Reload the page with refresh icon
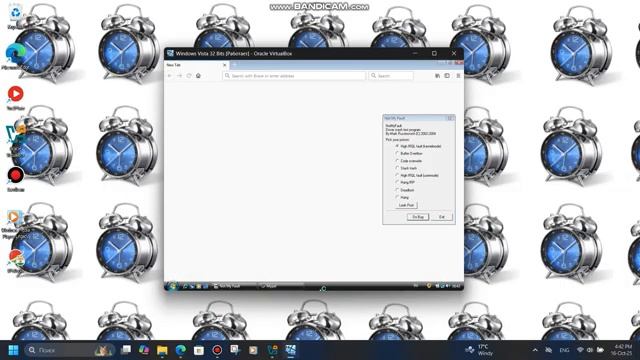 [x=189, y=76]
